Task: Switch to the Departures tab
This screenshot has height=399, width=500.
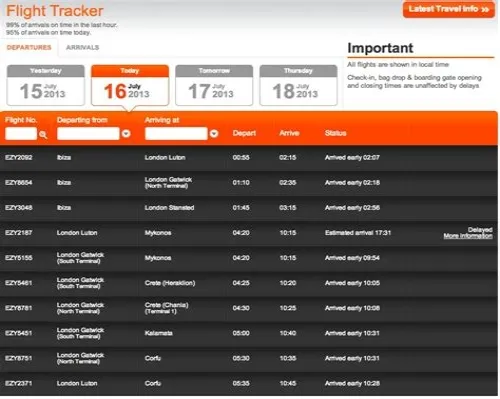Action: point(29,47)
